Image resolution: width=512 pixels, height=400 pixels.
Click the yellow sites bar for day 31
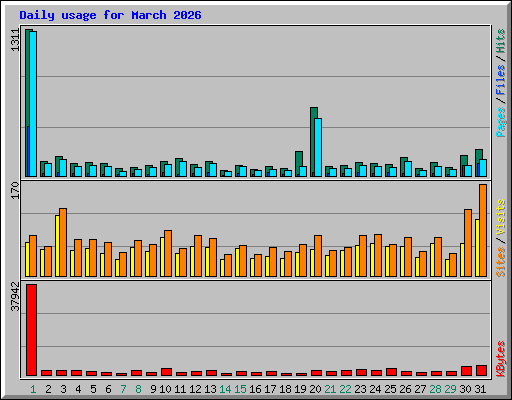(x=477, y=248)
